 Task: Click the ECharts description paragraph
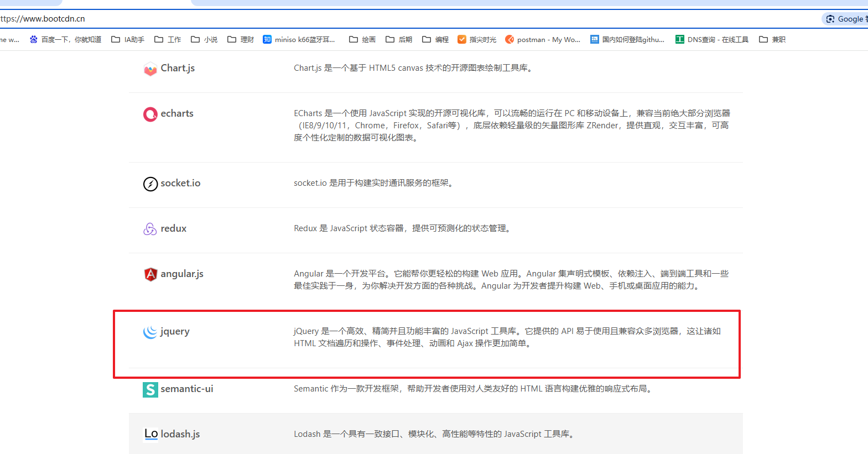click(512, 126)
